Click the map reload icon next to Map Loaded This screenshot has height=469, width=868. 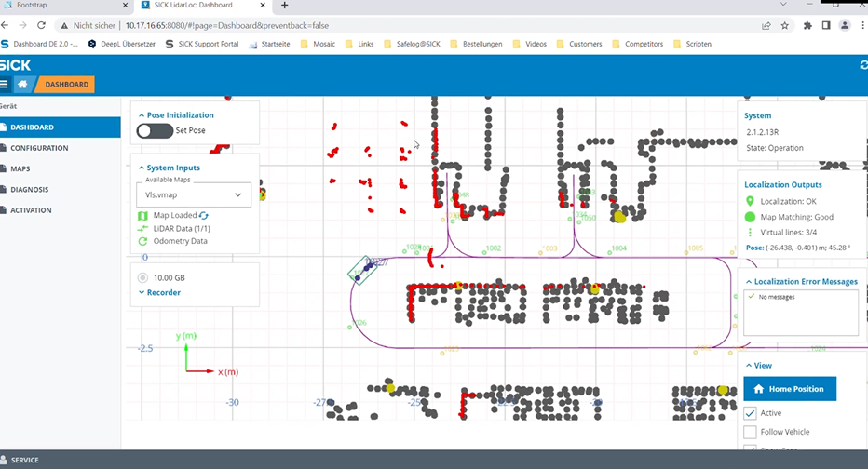[204, 215]
